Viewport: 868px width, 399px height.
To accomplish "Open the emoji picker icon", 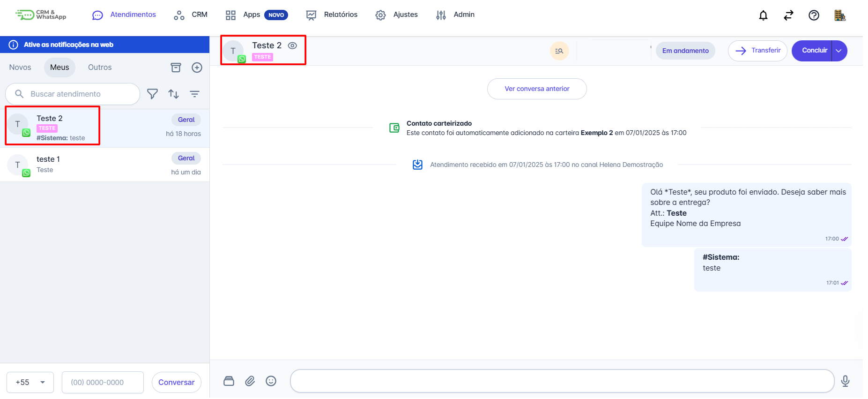I will tap(271, 381).
